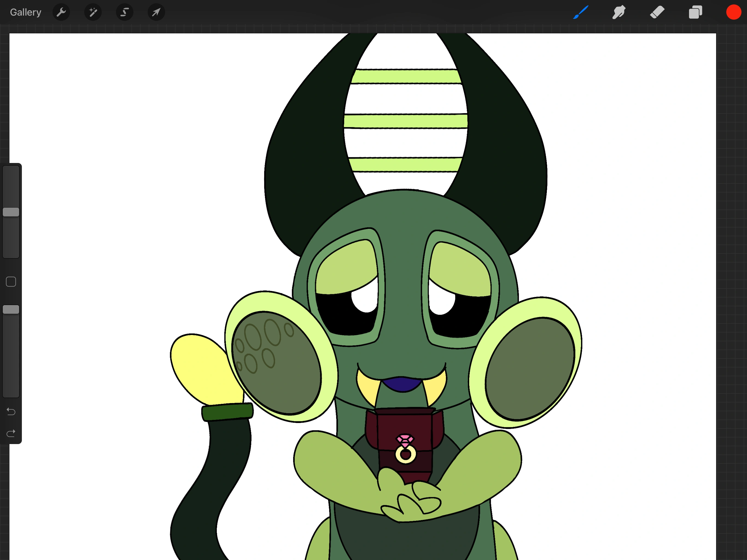
Task: Open the Eraser brush library
Action: coord(657,12)
